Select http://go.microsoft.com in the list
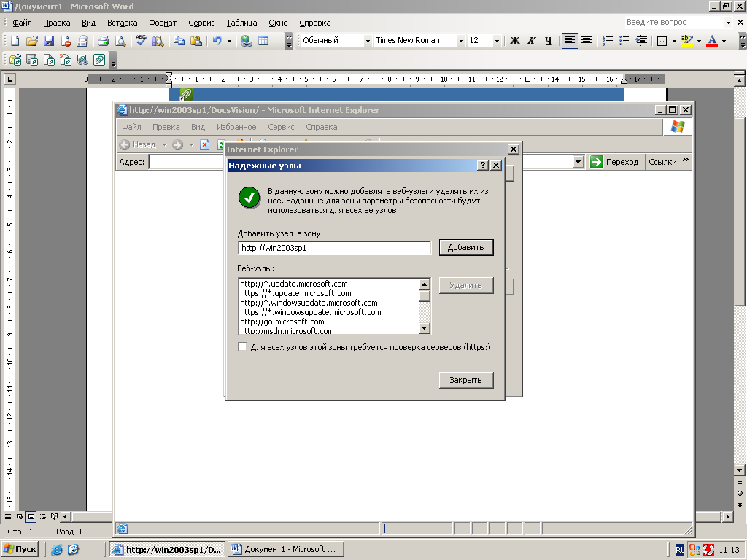Viewport: 747px width, 560px height. point(282,322)
